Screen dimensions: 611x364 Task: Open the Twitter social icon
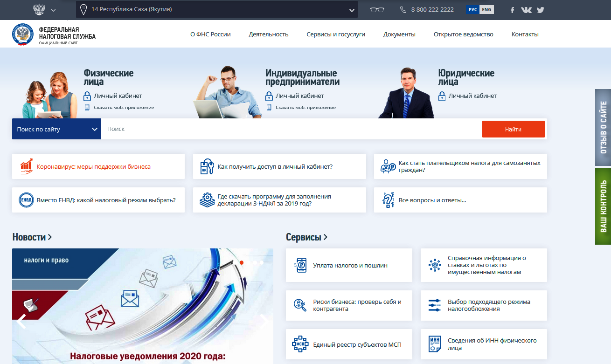pyautogui.click(x=541, y=10)
